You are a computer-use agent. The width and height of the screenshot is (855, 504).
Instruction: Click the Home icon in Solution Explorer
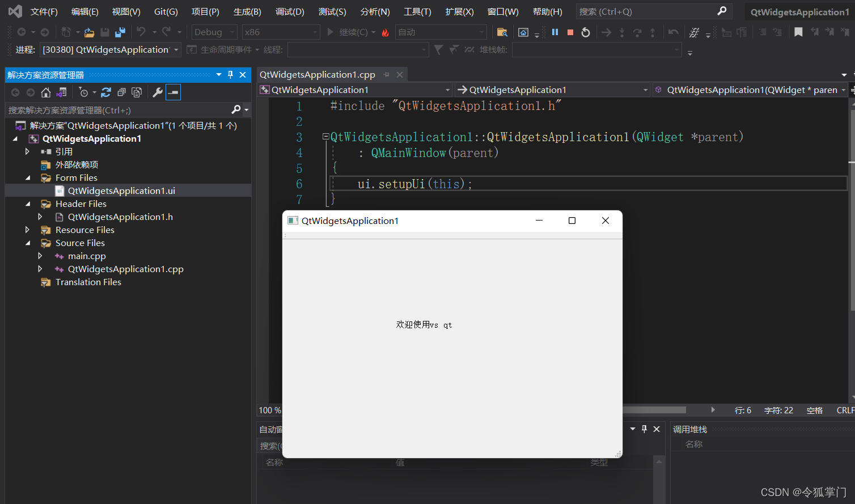coord(46,92)
